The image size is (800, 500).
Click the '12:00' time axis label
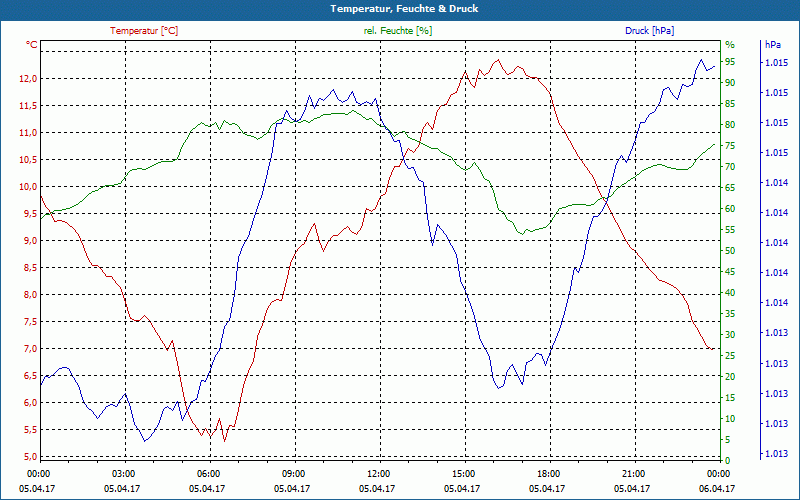point(378,473)
